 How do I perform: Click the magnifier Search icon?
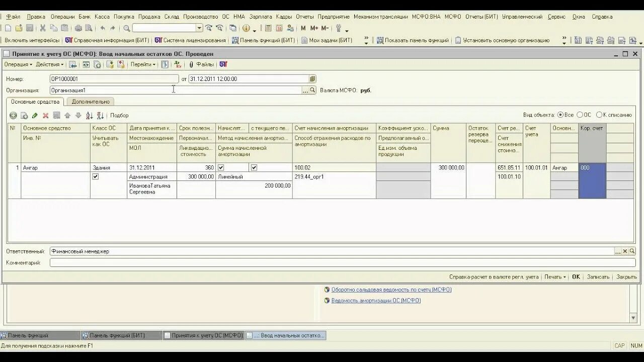coord(127,28)
